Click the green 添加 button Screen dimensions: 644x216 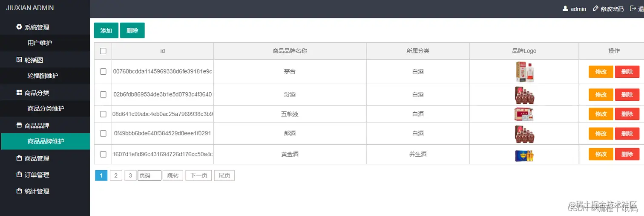click(x=106, y=30)
